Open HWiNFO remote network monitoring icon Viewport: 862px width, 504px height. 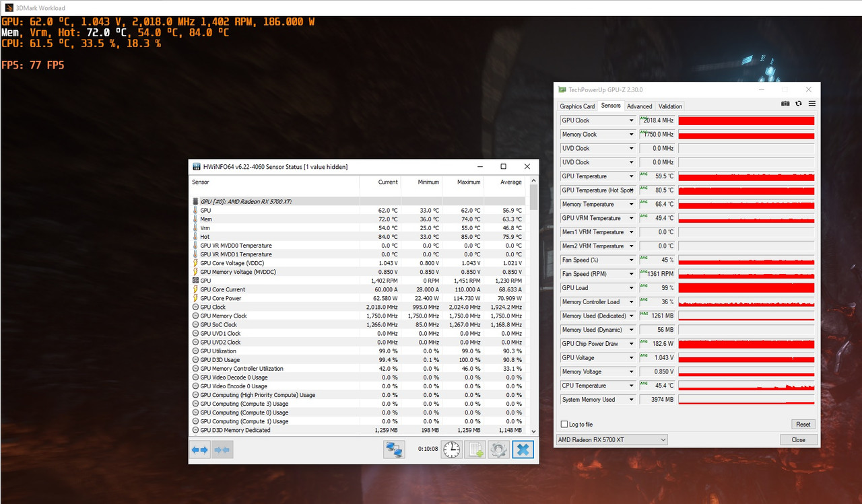click(x=394, y=449)
